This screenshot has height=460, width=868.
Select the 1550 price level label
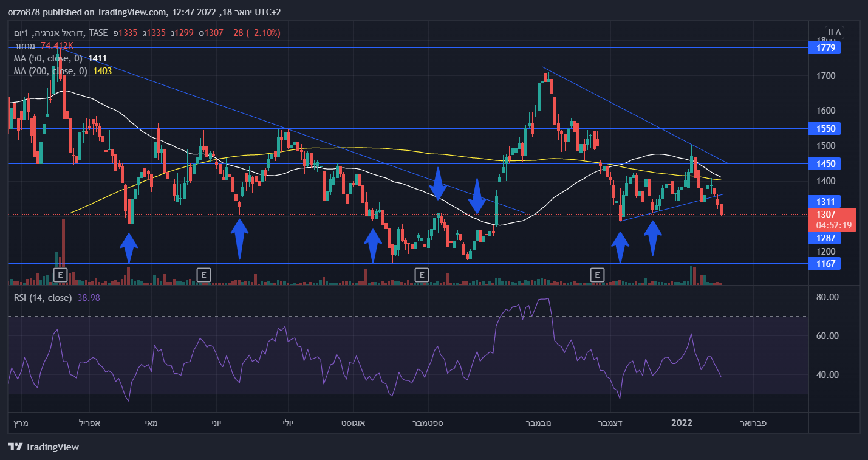click(x=825, y=129)
